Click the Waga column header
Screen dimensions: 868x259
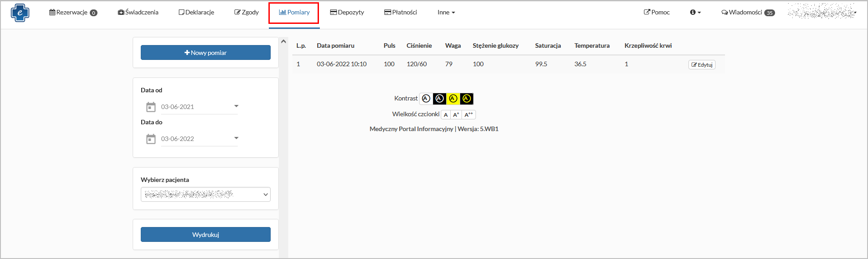[453, 45]
